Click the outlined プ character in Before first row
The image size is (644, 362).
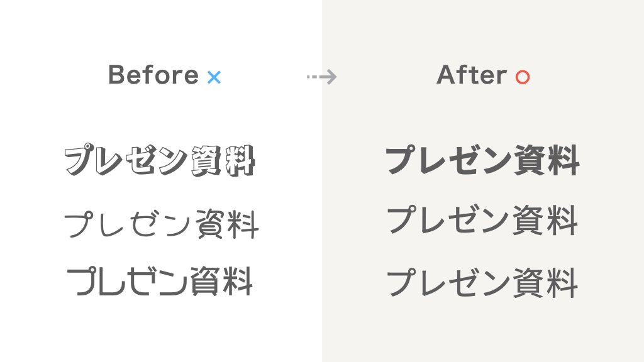click(x=80, y=160)
